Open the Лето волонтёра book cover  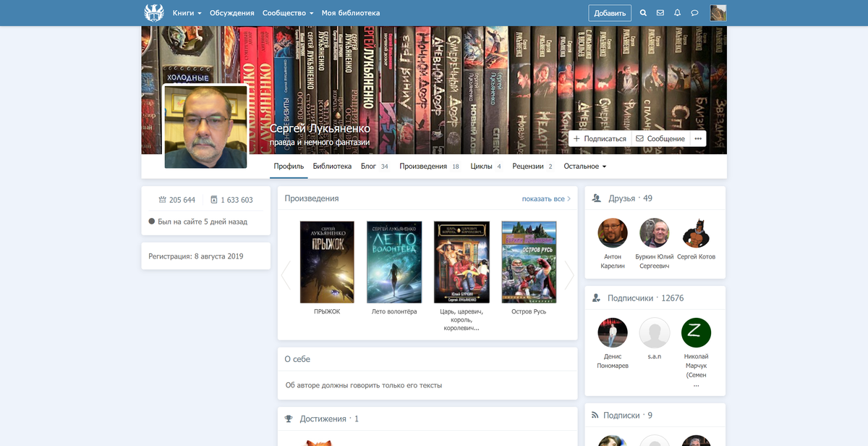[394, 262]
